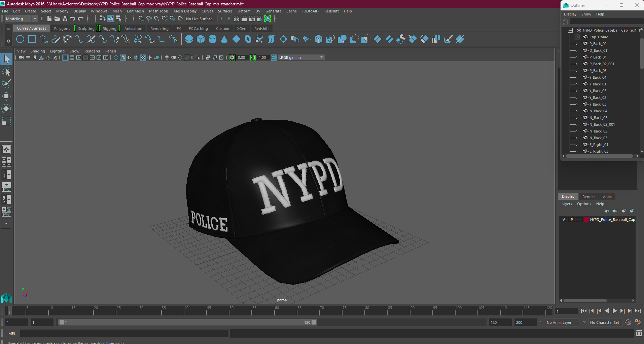
Task: Click the Open Scene folder icon
Action: tap(57, 19)
